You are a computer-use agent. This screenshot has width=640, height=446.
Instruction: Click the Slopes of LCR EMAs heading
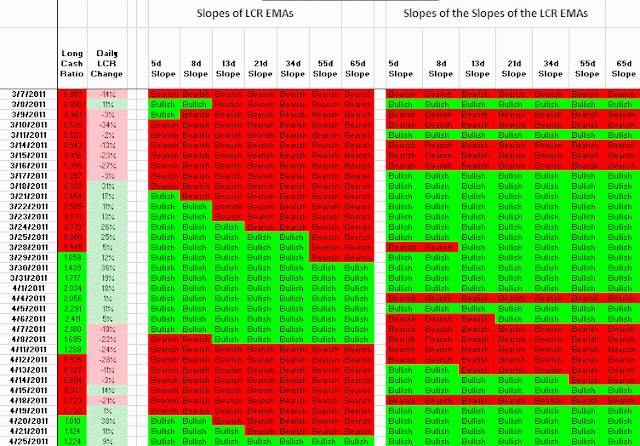tap(245, 13)
